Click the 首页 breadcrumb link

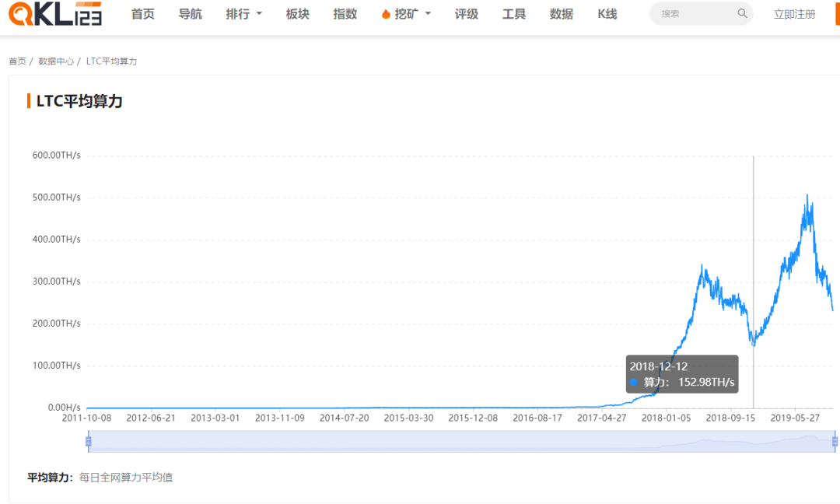click(x=17, y=61)
